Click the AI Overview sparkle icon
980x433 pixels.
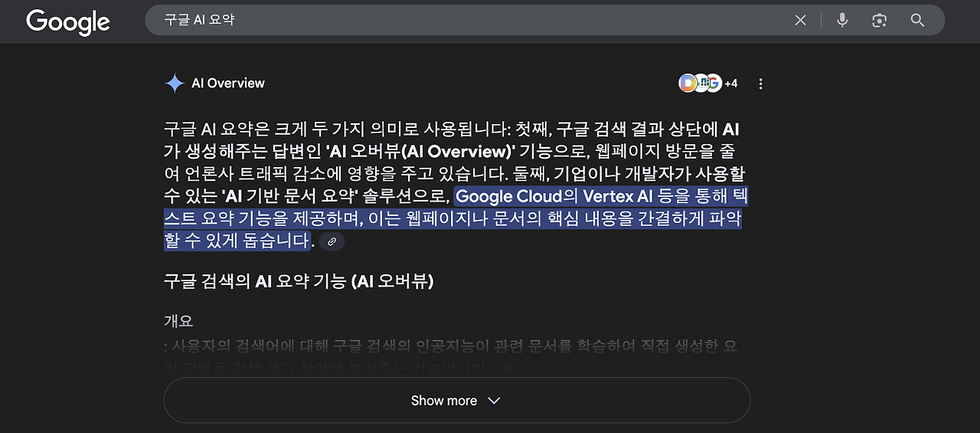pos(175,84)
